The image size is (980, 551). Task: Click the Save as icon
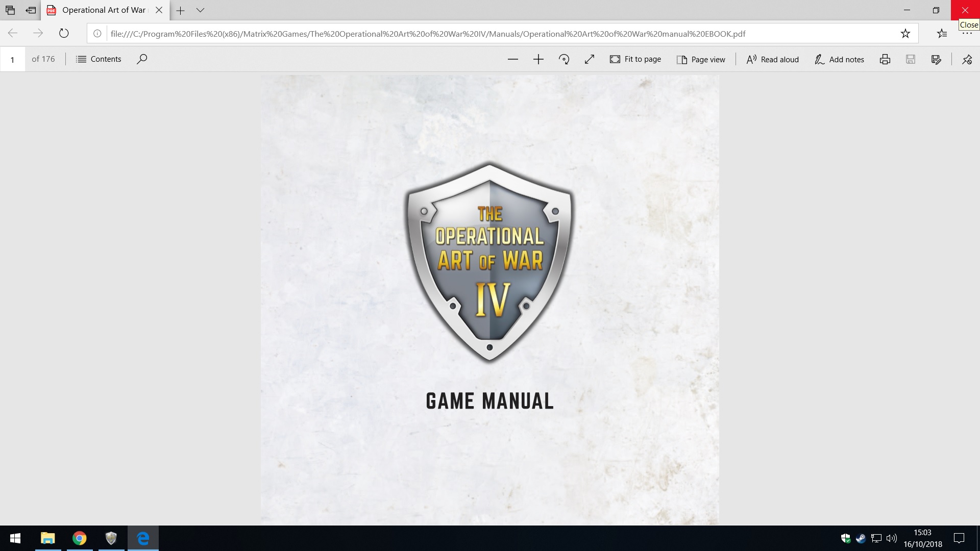click(x=936, y=59)
